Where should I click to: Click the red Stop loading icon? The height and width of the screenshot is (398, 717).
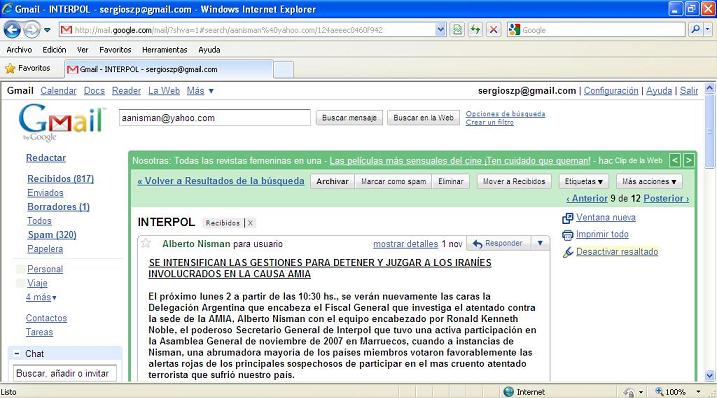(493, 30)
